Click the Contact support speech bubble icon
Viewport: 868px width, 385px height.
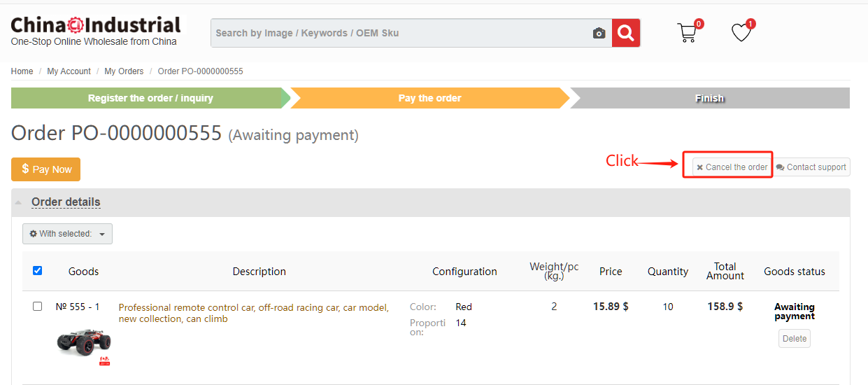[x=780, y=167]
